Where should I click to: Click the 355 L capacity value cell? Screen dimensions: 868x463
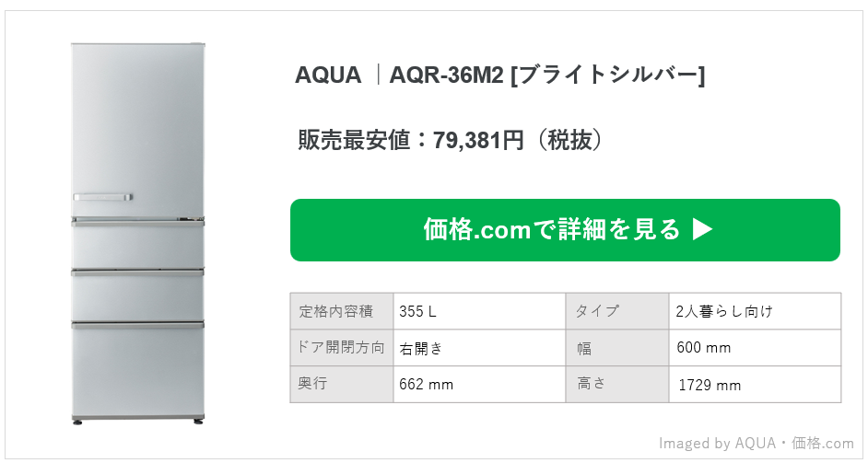coord(479,311)
